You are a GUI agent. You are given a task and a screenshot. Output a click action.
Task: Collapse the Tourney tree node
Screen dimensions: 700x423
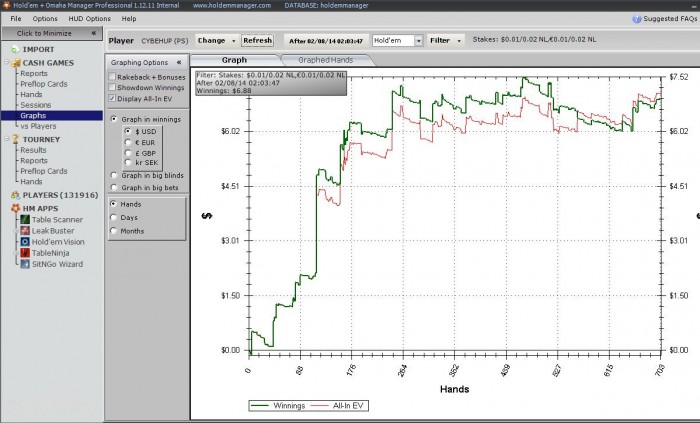7,138
